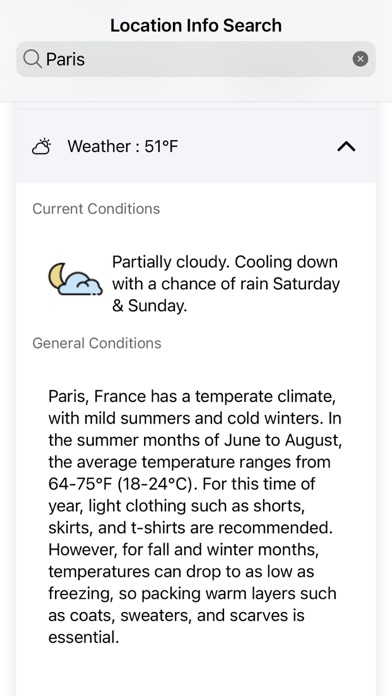Screen dimensions: 392x696
Task: Tap the 51°F temperature reading
Action: (161, 146)
